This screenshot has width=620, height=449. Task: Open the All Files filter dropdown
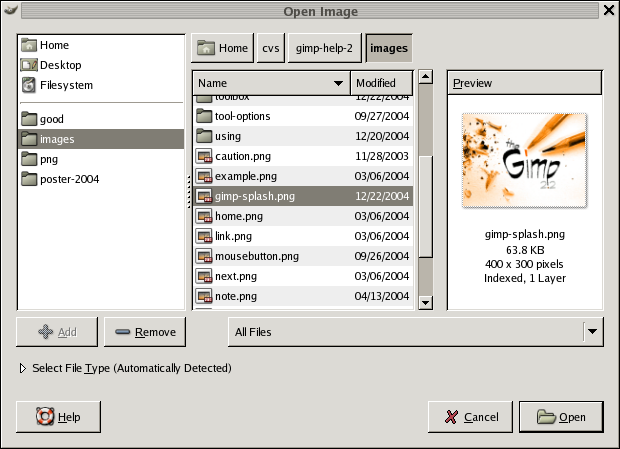click(593, 332)
